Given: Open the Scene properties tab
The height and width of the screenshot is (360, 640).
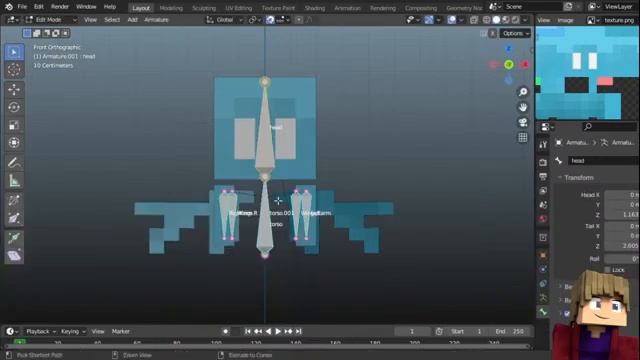Looking at the screenshot, I should point(543,205).
